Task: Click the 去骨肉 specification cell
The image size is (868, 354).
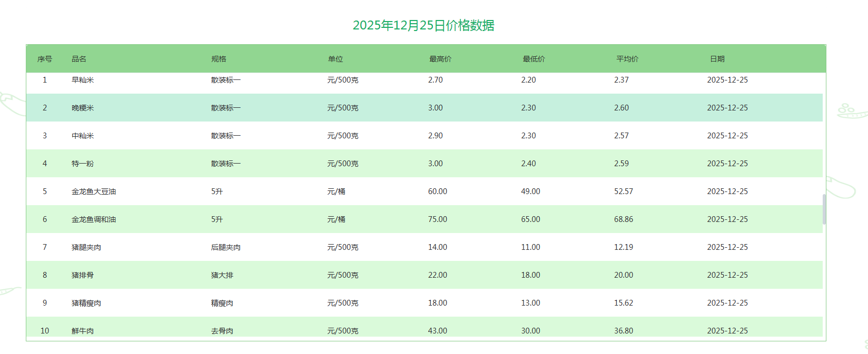Action: [222, 330]
